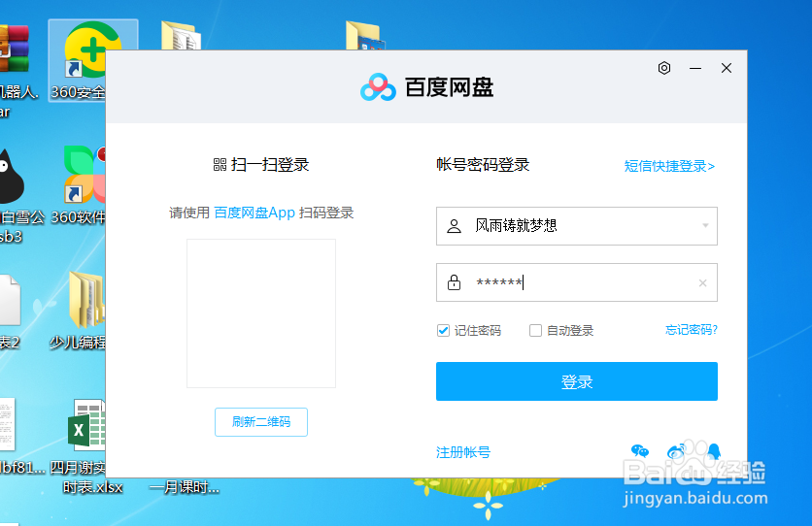Open the 百度网盘App link
The height and width of the screenshot is (526, 812).
254,213
